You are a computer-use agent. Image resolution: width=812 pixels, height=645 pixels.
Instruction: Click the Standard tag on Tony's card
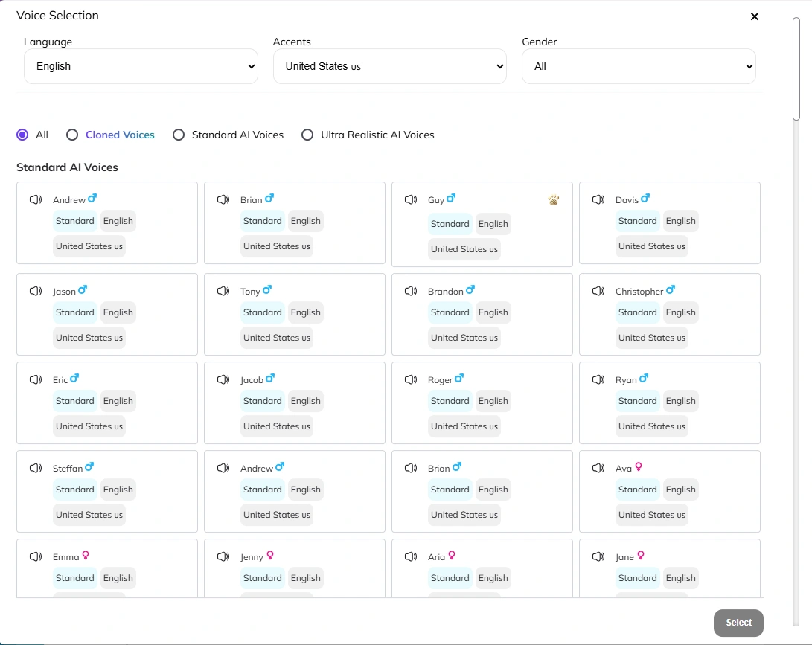[263, 312]
